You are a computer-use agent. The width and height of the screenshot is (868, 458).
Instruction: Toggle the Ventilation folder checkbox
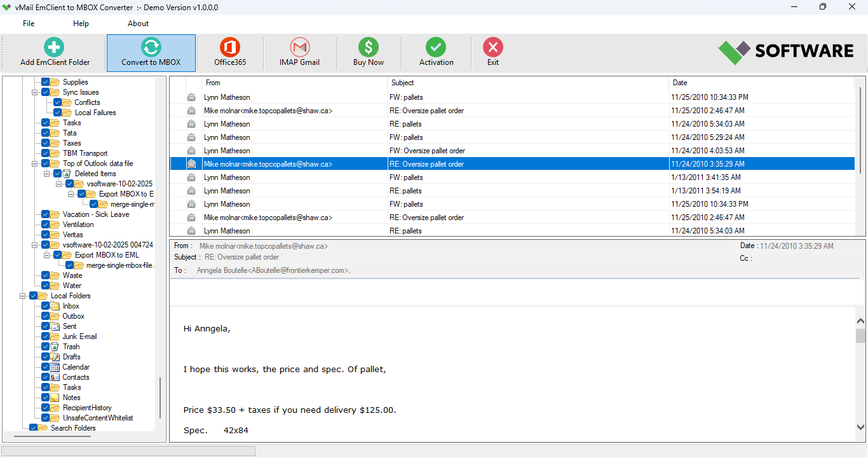tap(46, 225)
